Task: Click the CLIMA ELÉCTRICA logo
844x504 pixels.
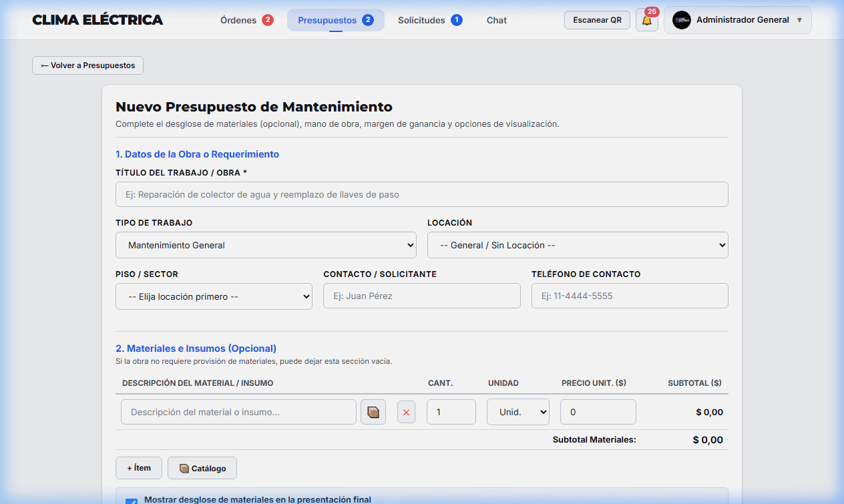Action: 97,20
